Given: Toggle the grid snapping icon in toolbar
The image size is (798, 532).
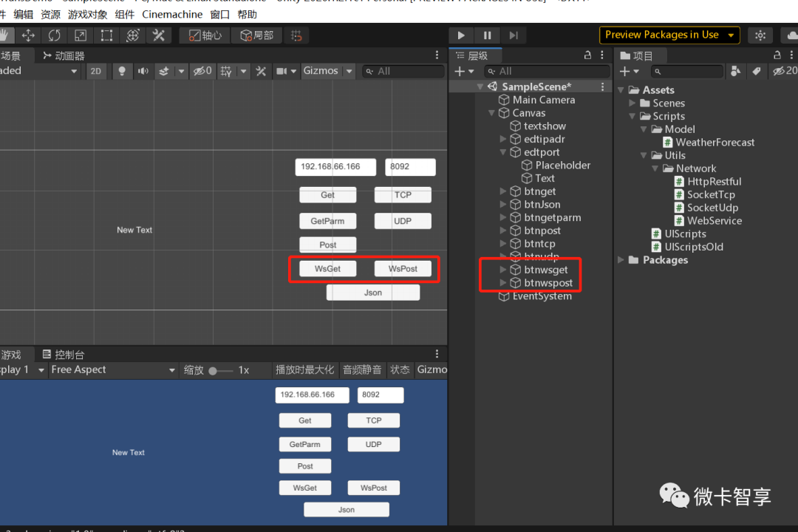Looking at the screenshot, I should click(296, 35).
